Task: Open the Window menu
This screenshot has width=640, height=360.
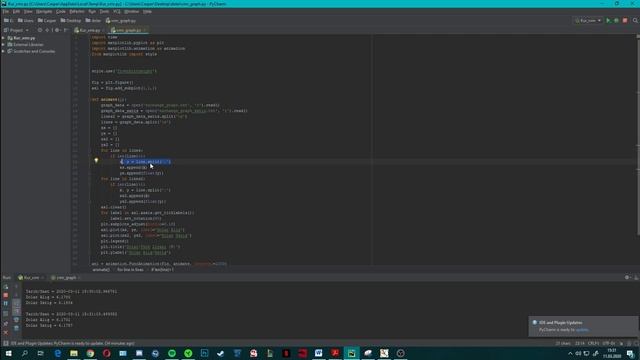Action: (131, 11)
